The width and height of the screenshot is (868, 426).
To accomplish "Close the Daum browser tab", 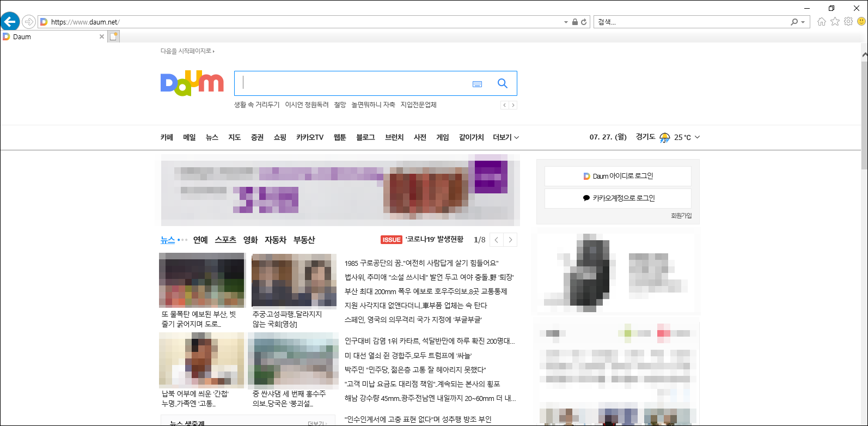I will (102, 36).
